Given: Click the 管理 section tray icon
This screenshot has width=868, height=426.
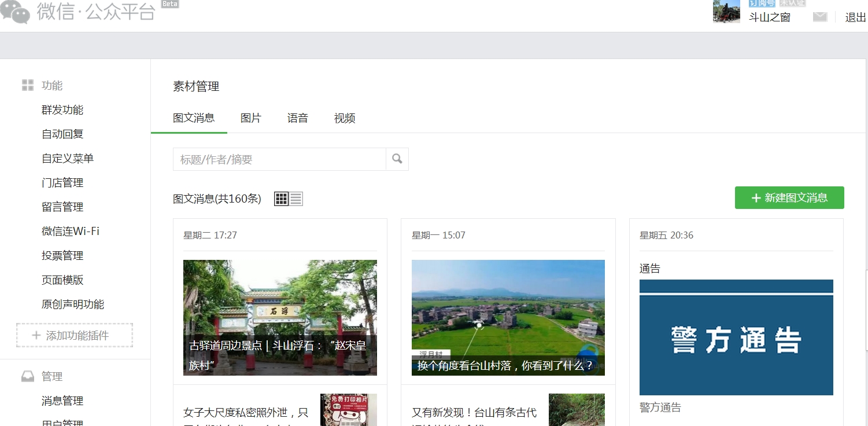Looking at the screenshot, I should pos(28,377).
